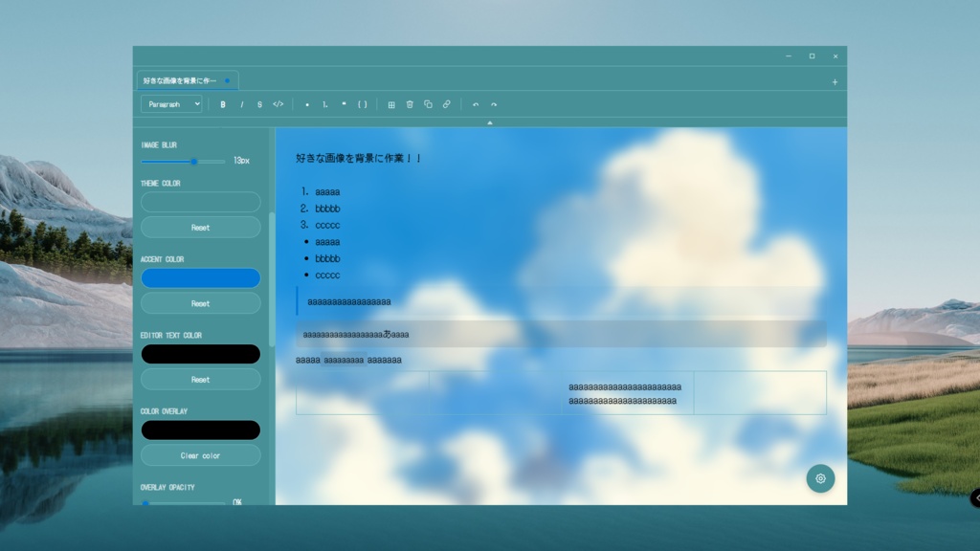Open settings via floating gear button
This screenshot has width=980, height=551.
pyautogui.click(x=820, y=478)
